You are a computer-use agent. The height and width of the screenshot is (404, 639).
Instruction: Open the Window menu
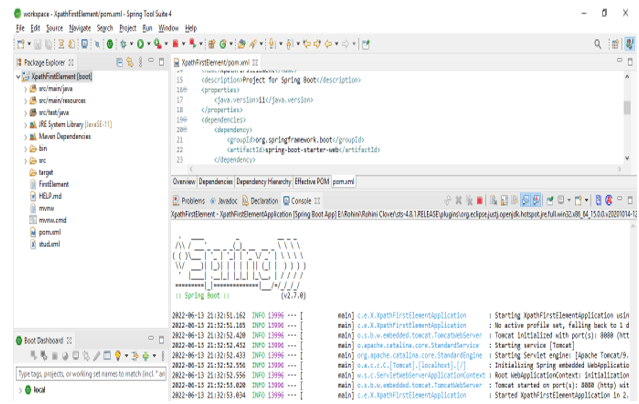[168, 28]
